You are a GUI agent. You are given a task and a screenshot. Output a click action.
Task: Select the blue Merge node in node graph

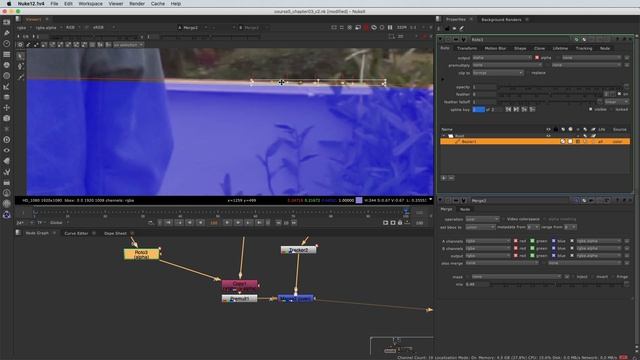click(x=296, y=299)
